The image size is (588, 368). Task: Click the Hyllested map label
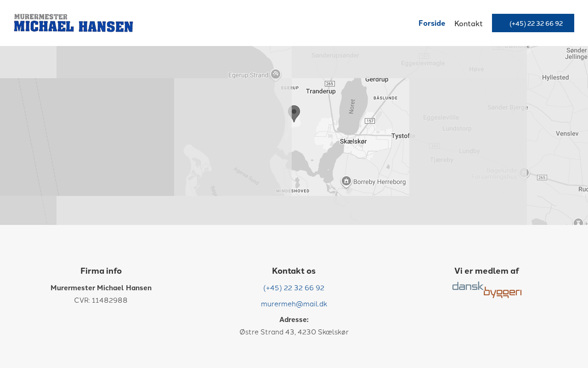(x=555, y=77)
